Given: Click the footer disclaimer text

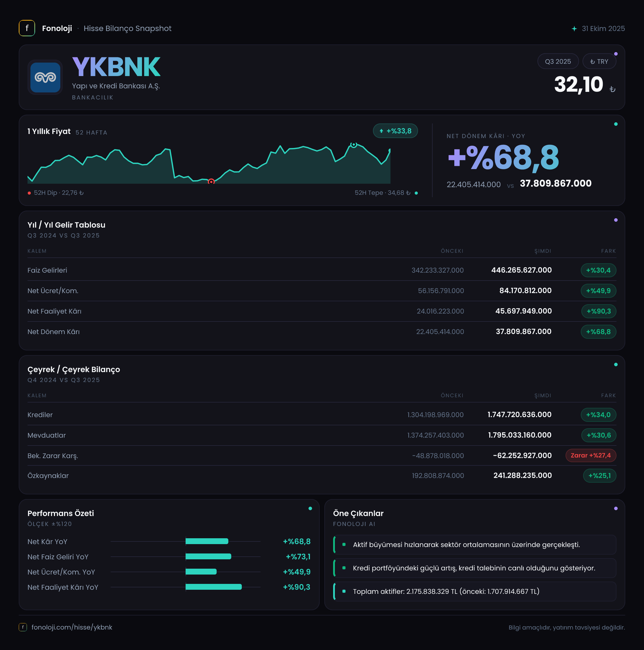Looking at the screenshot, I should pos(566,627).
